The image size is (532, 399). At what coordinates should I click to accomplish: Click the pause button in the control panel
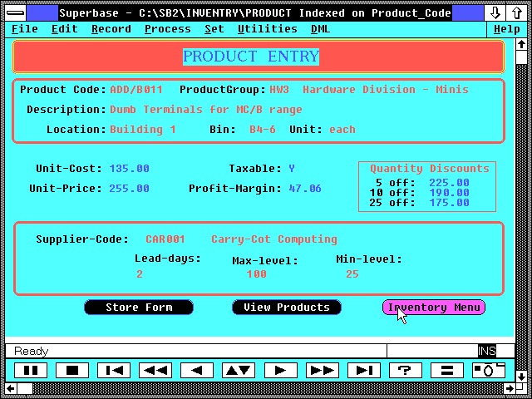31,370
